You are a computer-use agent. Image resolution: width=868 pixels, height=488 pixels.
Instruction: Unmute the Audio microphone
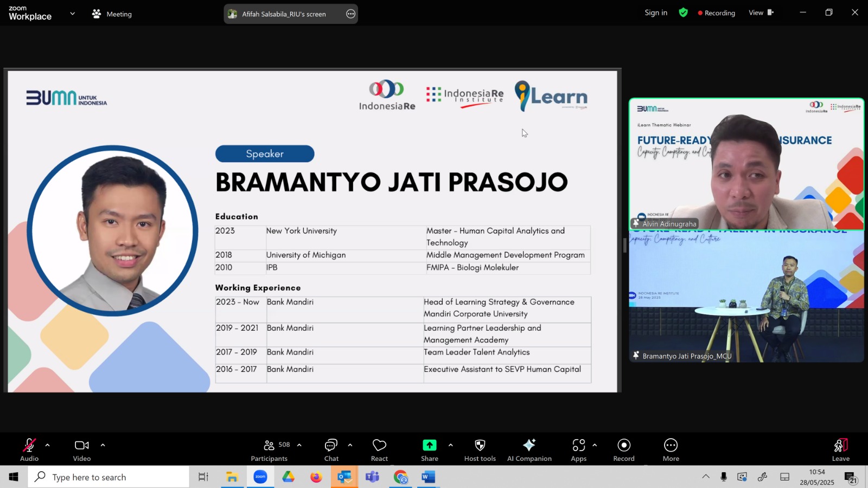[29, 450]
